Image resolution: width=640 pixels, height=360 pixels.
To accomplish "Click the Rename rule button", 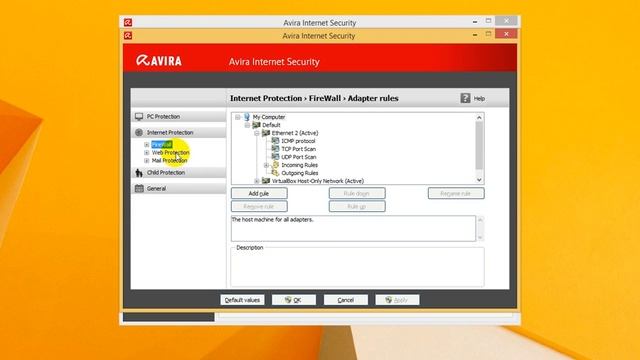I will point(456,193).
